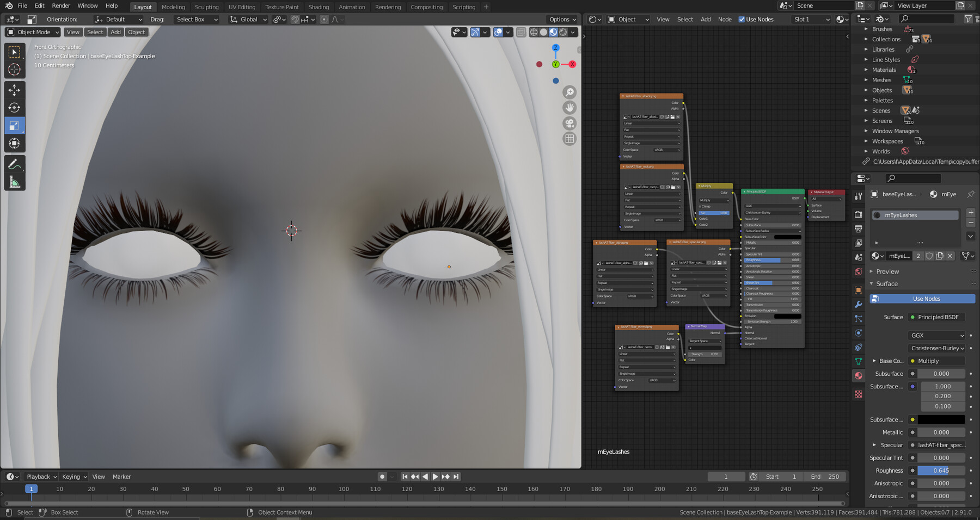Add a new material slot
This screenshot has height=520, width=980.
[x=971, y=213]
